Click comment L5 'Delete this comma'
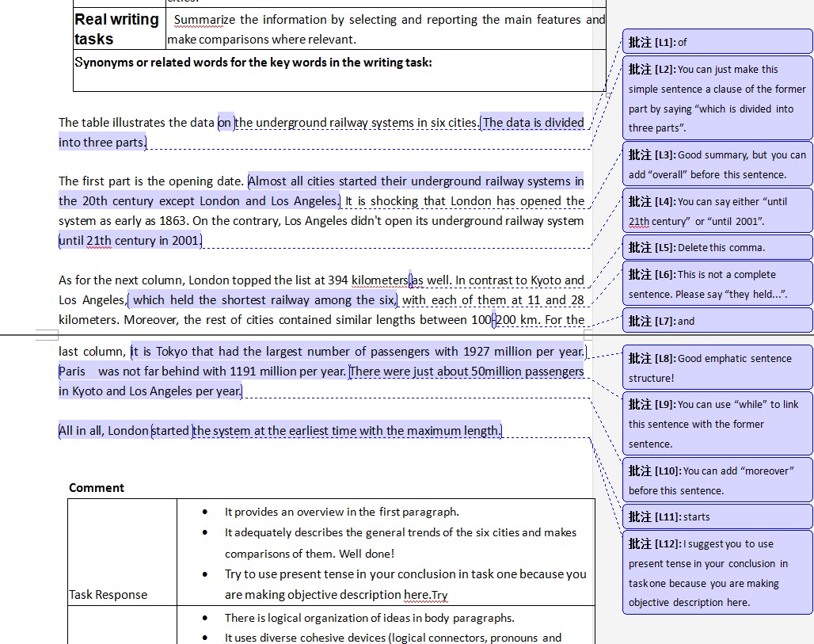Viewport: 814px width, 644px height. pos(717,247)
